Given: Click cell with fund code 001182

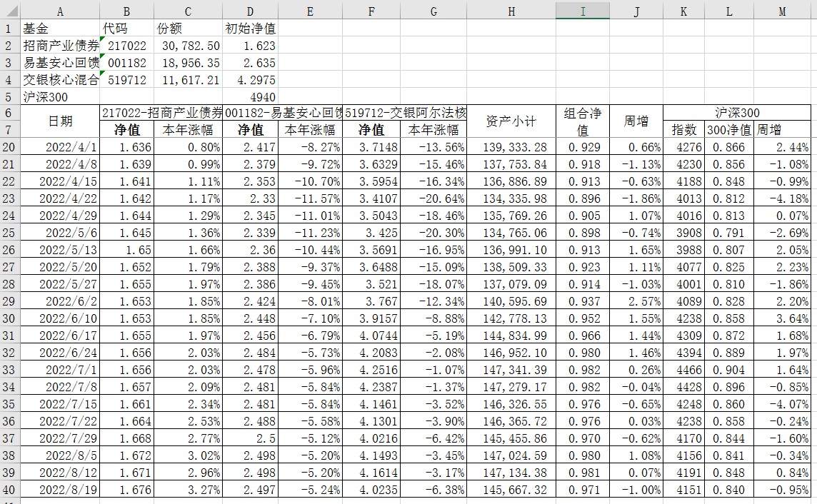Looking at the screenshot, I should coord(126,63).
